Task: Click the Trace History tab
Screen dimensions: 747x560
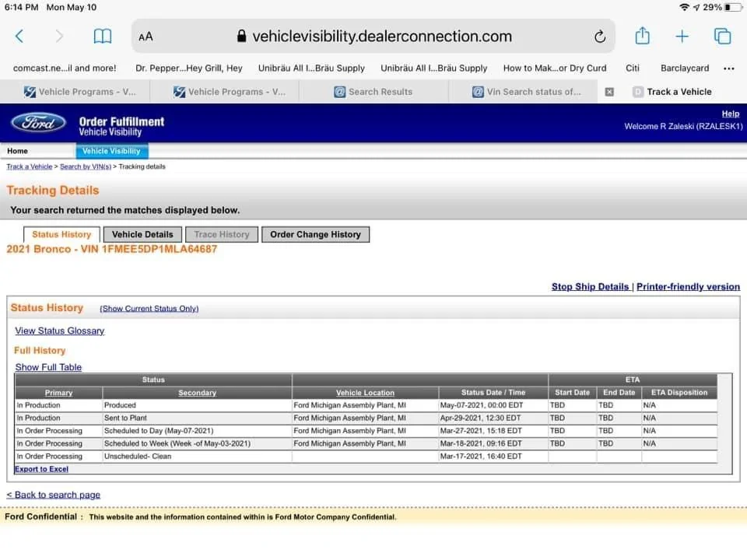Action: [x=222, y=234]
